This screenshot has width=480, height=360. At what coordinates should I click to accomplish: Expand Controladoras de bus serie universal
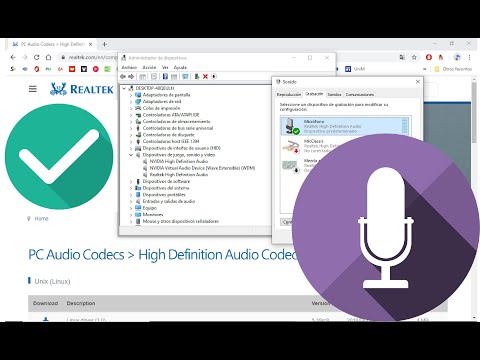[131, 128]
